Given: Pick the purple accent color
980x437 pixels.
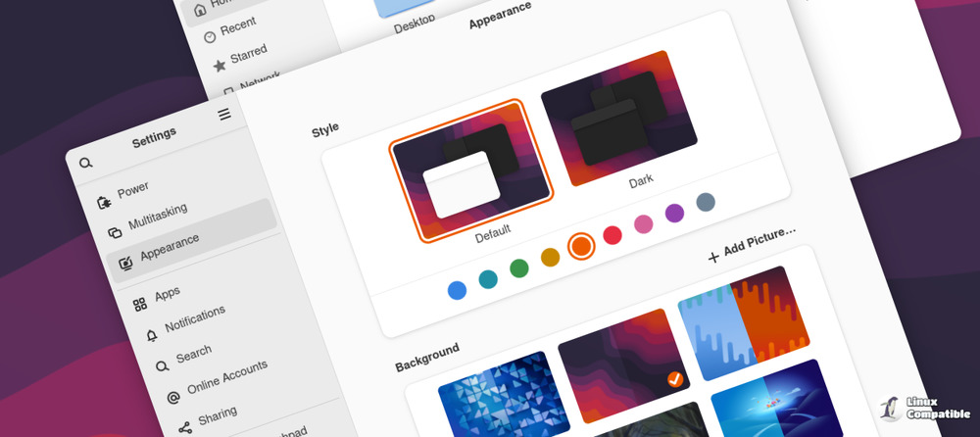Looking at the screenshot, I should [x=674, y=213].
